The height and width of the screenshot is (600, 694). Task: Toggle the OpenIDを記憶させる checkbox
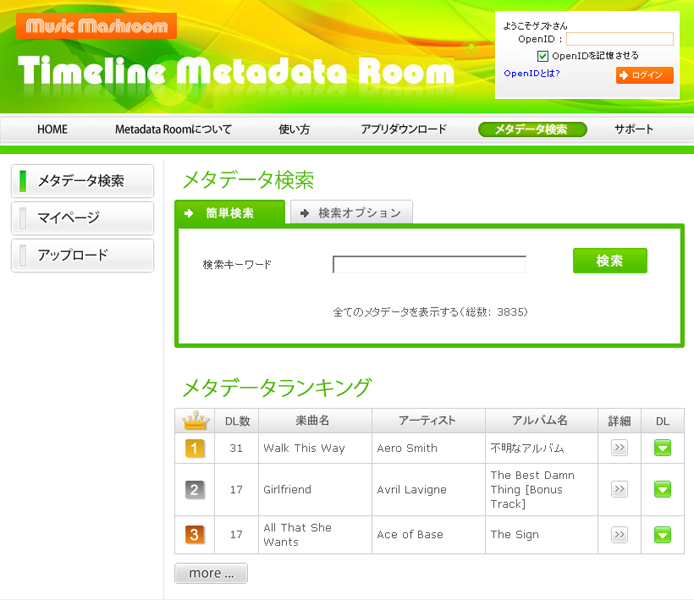543,56
